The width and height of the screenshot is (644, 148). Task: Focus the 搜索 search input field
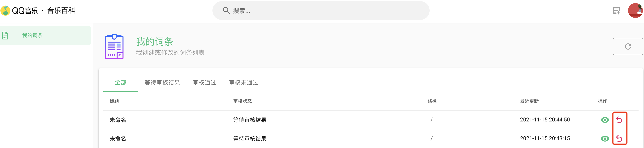point(321,11)
